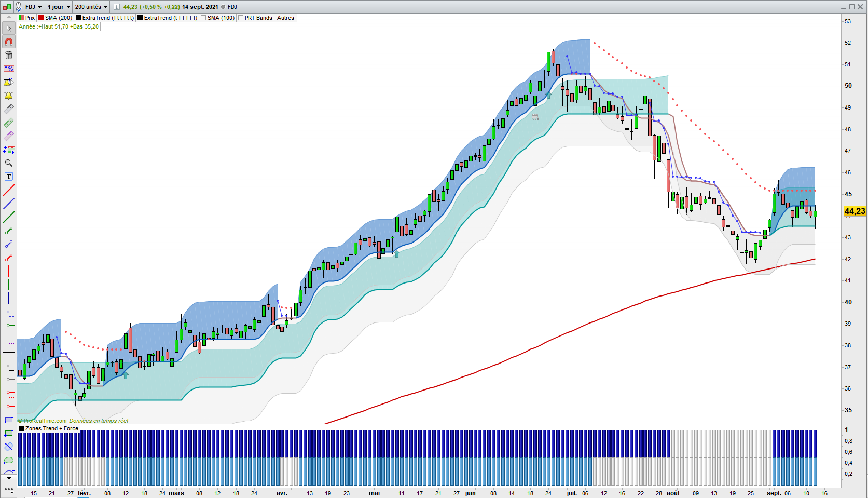This screenshot has height=498, width=868.
Task: Open the Autres indicators menu
Action: pos(285,18)
